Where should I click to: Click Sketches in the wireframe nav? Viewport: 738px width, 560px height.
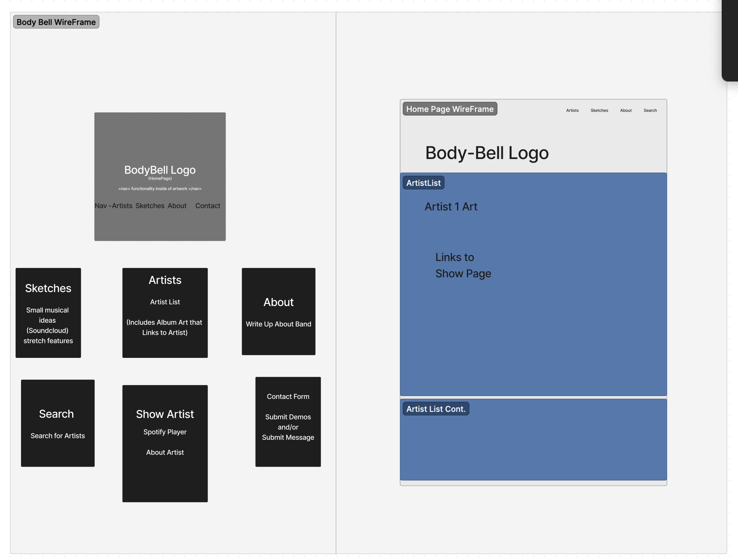[599, 110]
